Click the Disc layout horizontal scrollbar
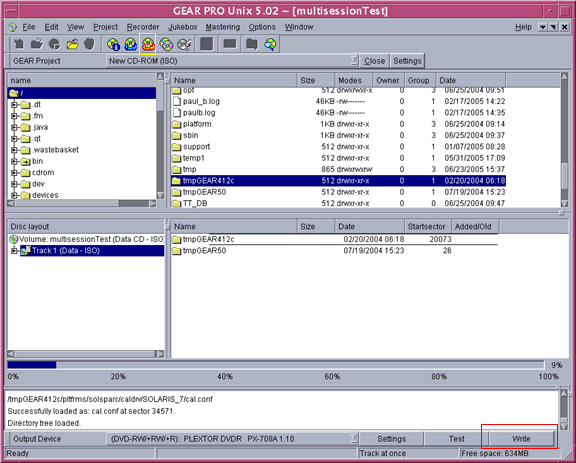The image size is (576, 463). (86, 354)
